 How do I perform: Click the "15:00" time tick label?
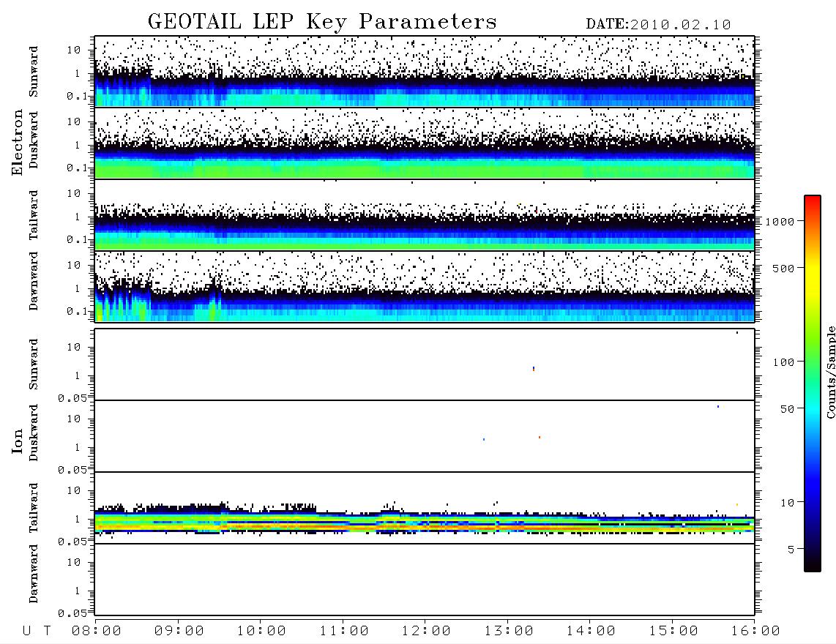pos(673,632)
